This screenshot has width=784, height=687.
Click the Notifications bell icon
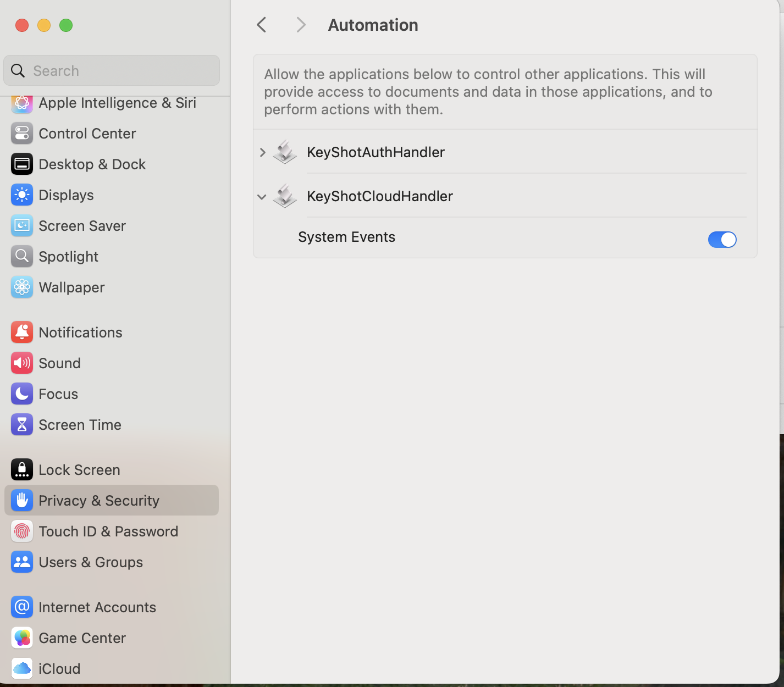[x=22, y=333]
